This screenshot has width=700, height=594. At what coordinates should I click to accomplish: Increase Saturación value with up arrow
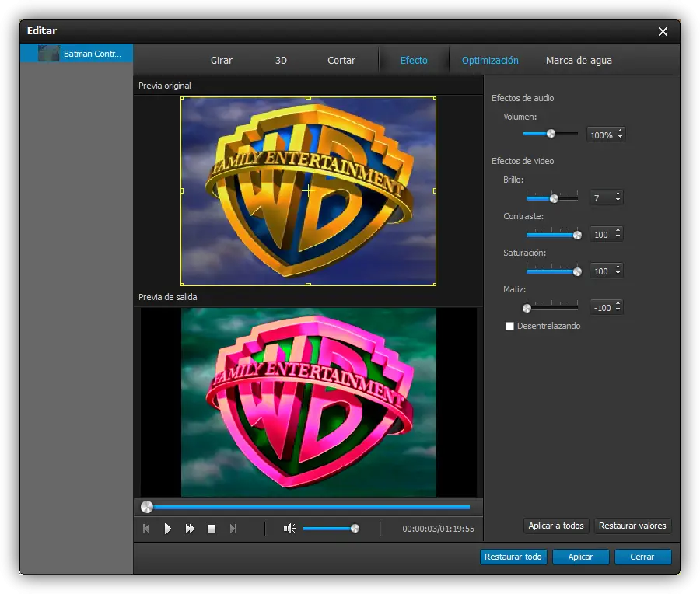(x=618, y=267)
